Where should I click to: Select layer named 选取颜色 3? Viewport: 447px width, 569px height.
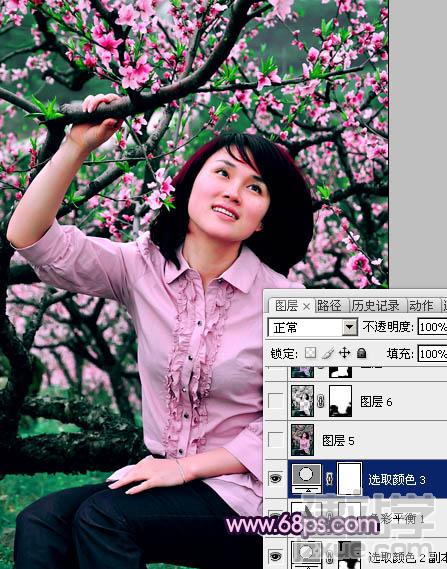pos(397,479)
